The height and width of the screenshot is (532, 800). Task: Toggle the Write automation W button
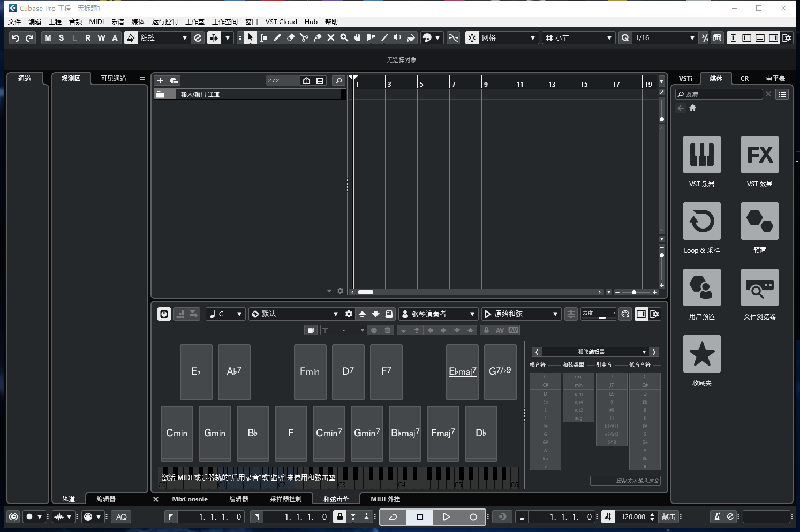click(x=101, y=38)
